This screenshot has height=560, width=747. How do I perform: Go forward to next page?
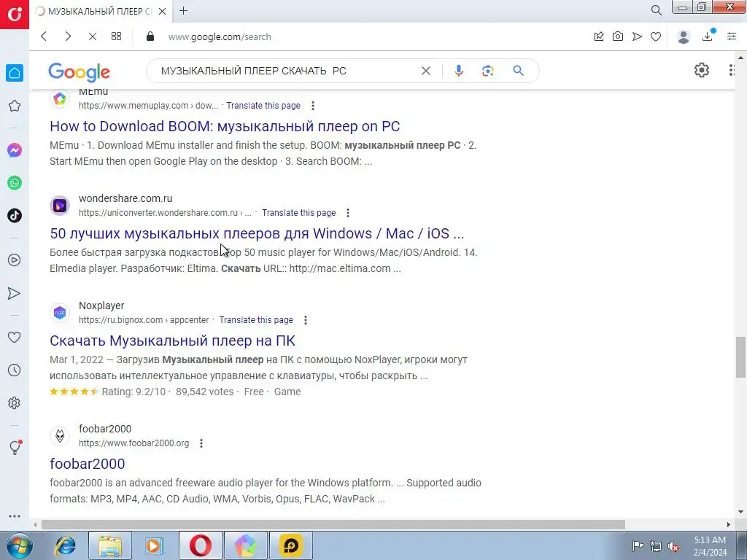(68, 36)
